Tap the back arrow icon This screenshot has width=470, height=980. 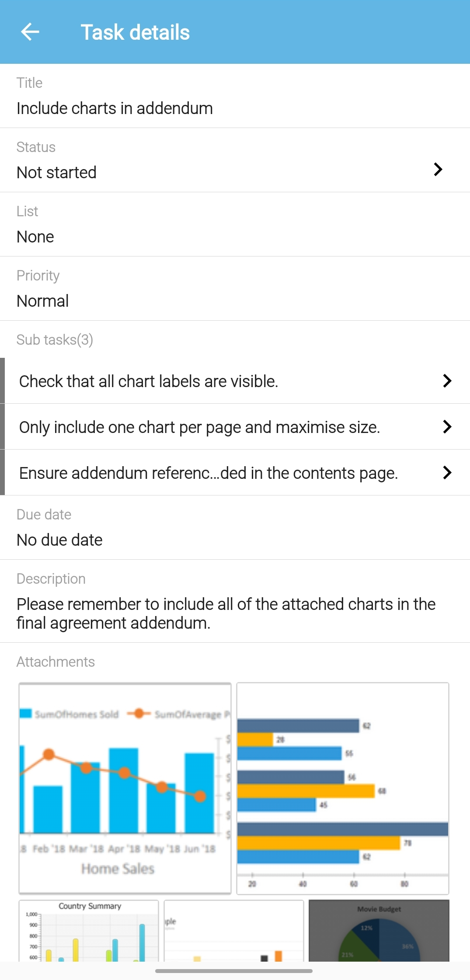click(30, 32)
